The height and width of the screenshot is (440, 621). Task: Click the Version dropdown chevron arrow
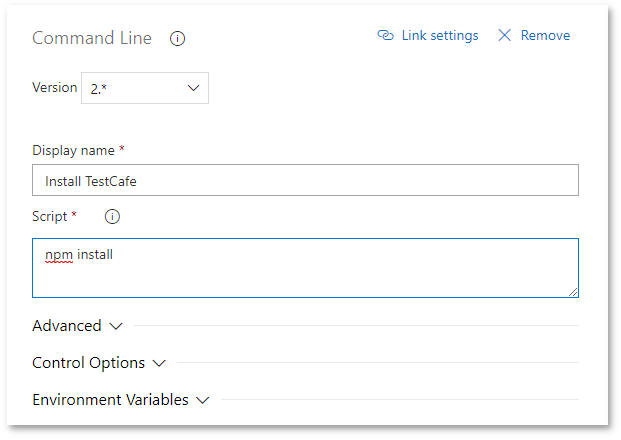(194, 88)
